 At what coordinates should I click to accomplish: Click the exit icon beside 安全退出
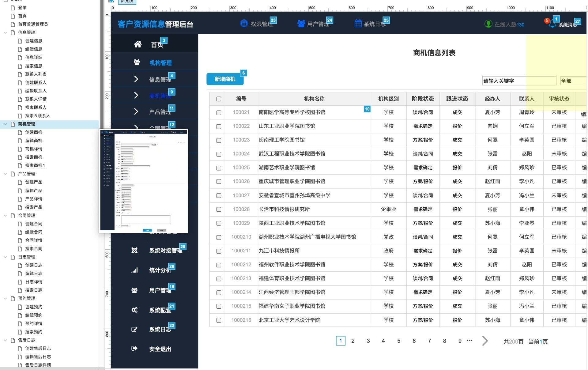tap(134, 349)
